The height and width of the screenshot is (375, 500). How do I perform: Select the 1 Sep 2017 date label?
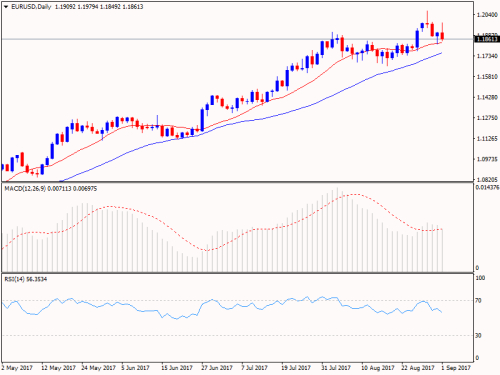[x=456, y=368]
